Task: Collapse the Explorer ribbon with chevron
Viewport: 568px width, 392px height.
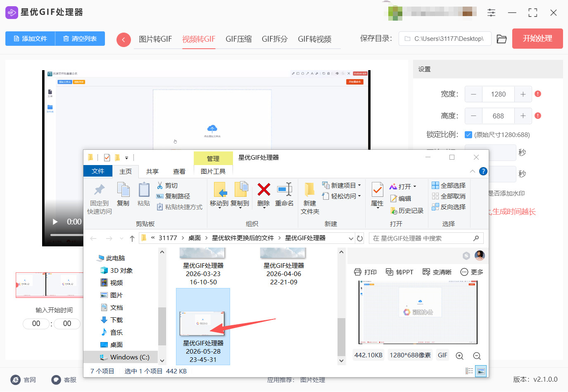Action: (472, 171)
